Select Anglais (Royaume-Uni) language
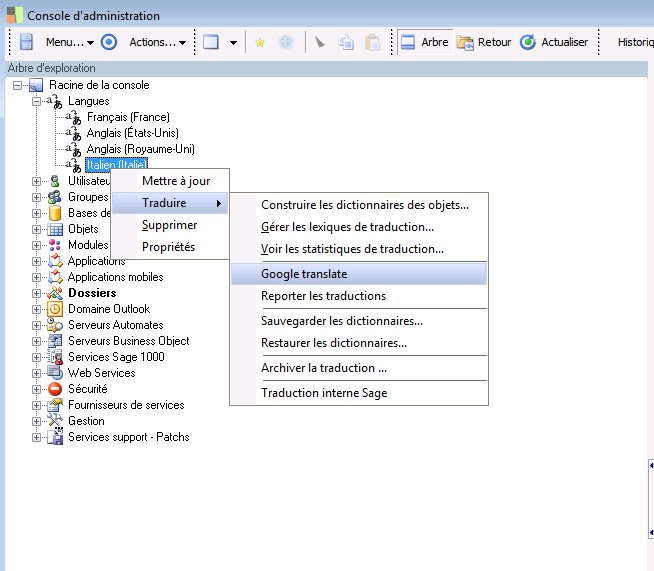The image size is (654, 571). point(141,149)
